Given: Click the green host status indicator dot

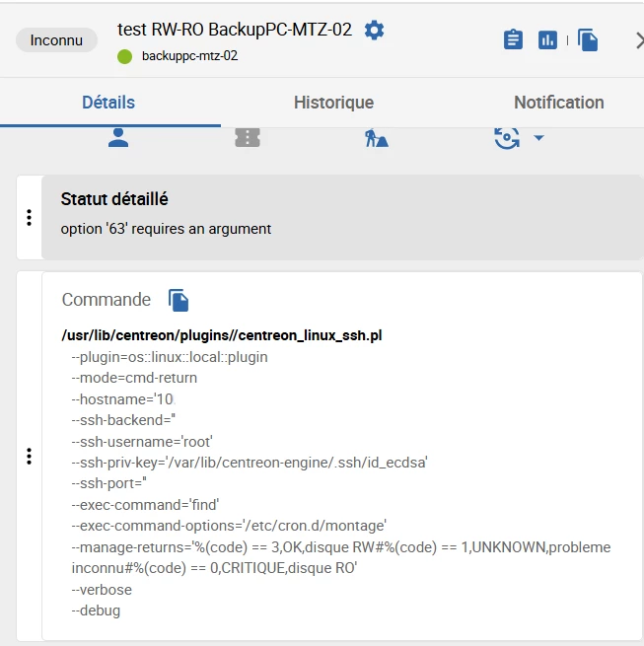Looking at the screenshot, I should (124, 56).
